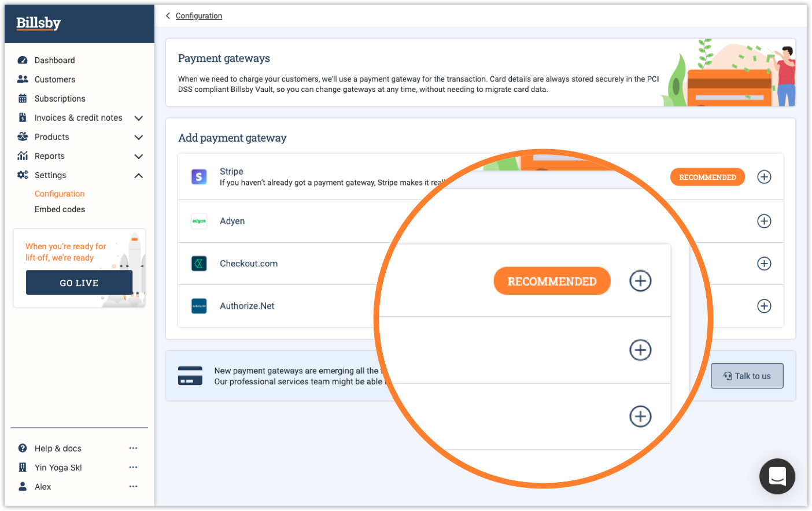Expand the Products chevron
This screenshot has width=812, height=511.
coord(138,137)
